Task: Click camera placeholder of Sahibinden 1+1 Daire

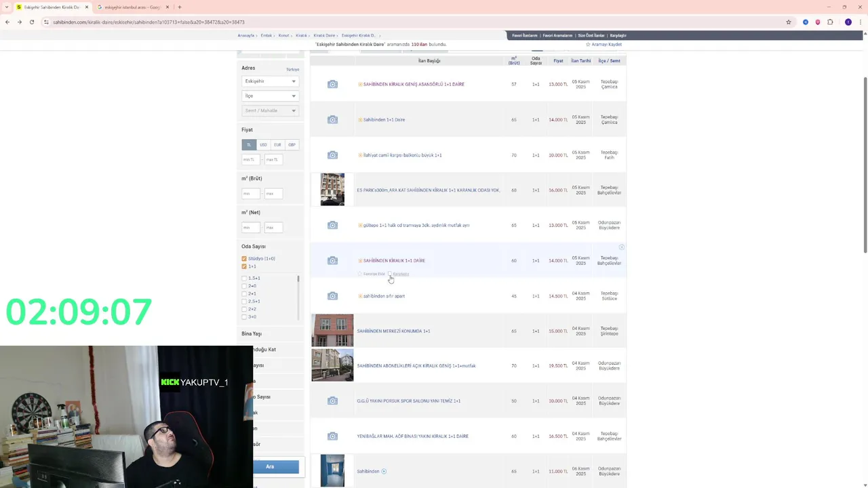Action: click(x=332, y=119)
